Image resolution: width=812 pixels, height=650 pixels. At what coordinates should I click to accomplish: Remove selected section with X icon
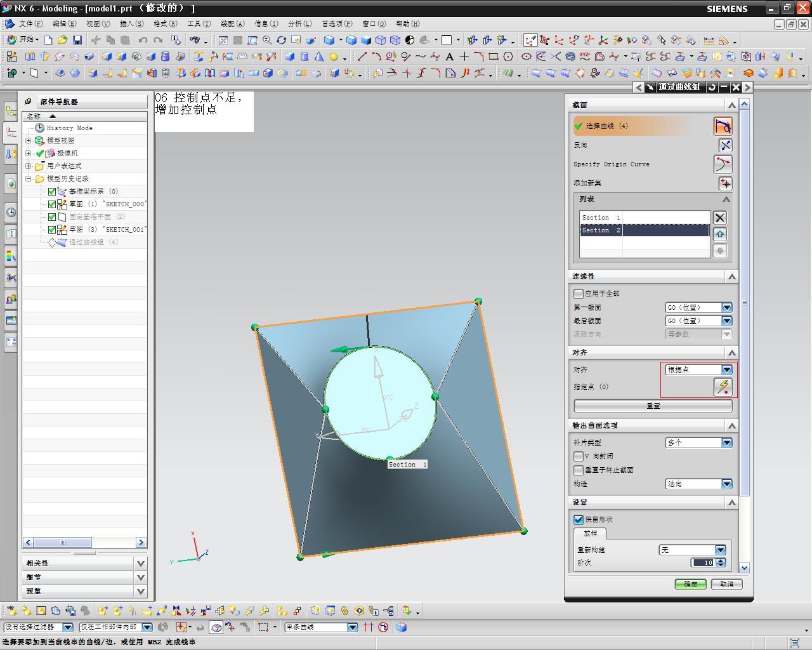[719, 218]
